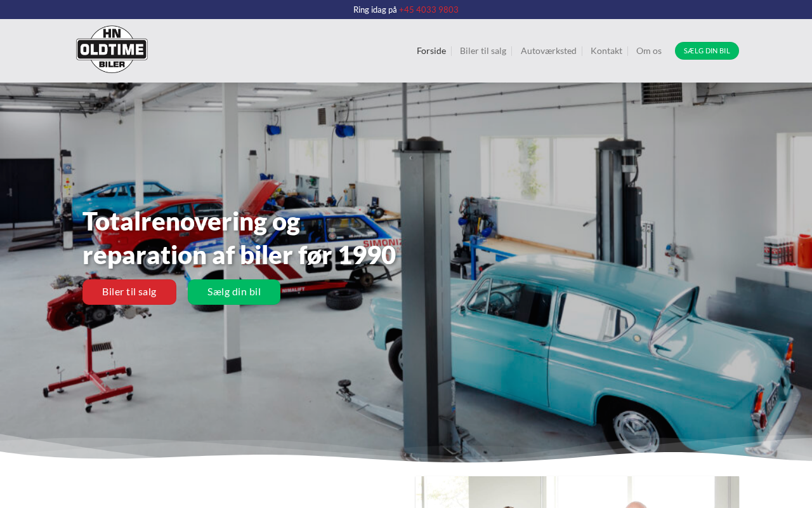Open Biler til salg in navigation bar
Image resolution: width=812 pixels, height=508 pixels.
483,51
